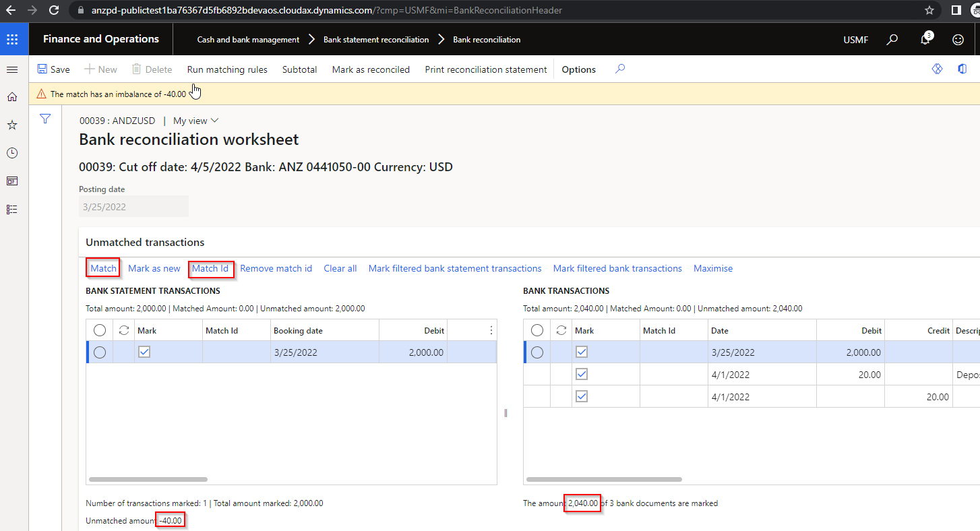
Task: Open the notifications bell icon
Action: [x=925, y=40]
